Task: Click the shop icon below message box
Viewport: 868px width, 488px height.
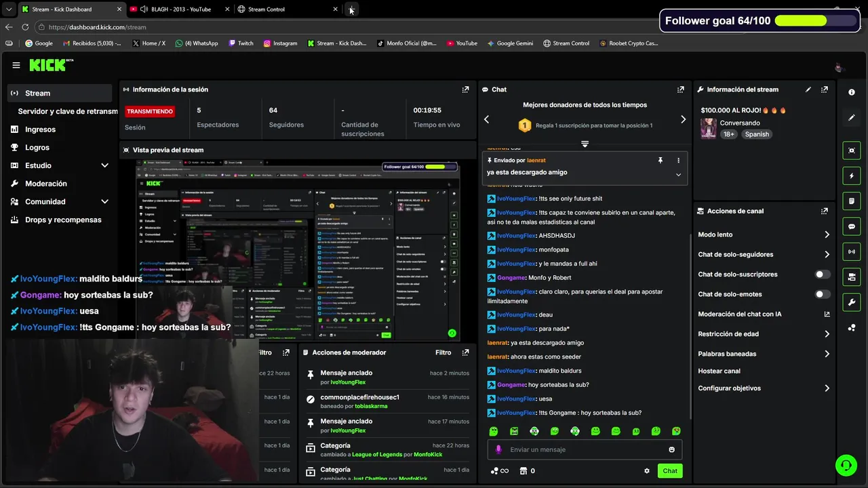Action: [523, 471]
